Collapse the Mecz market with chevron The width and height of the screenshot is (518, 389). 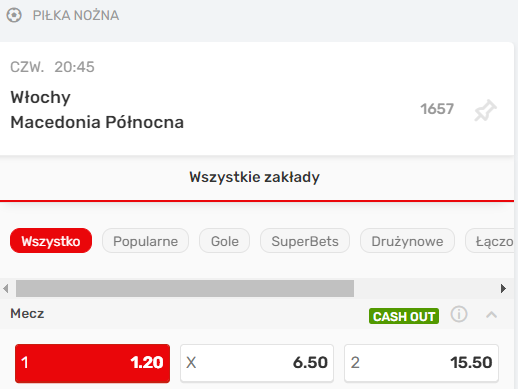click(x=491, y=315)
